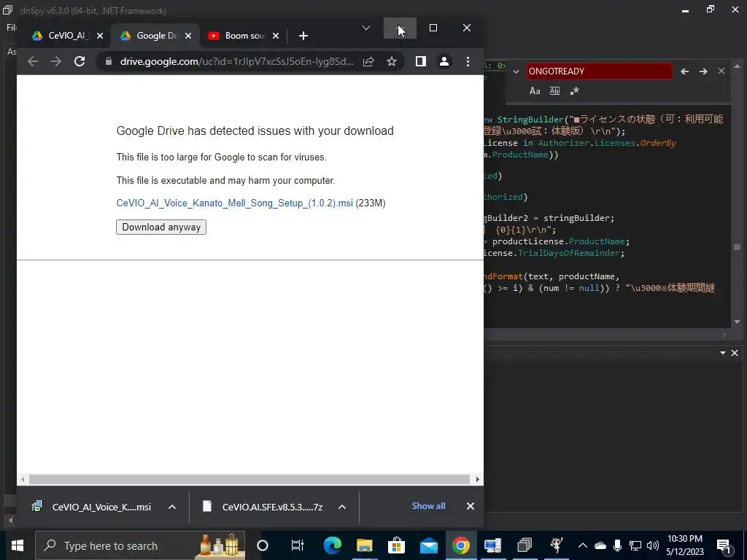Close the dnSpy search box

click(721, 71)
